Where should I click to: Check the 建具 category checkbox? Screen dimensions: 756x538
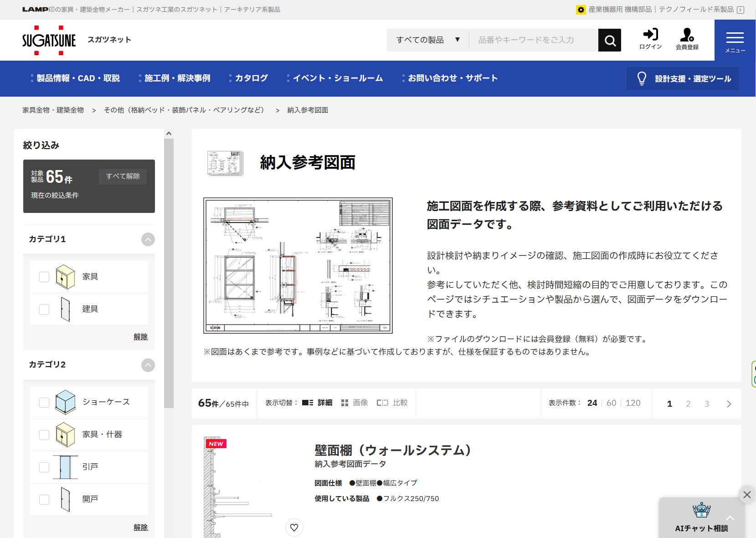pos(44,309)
